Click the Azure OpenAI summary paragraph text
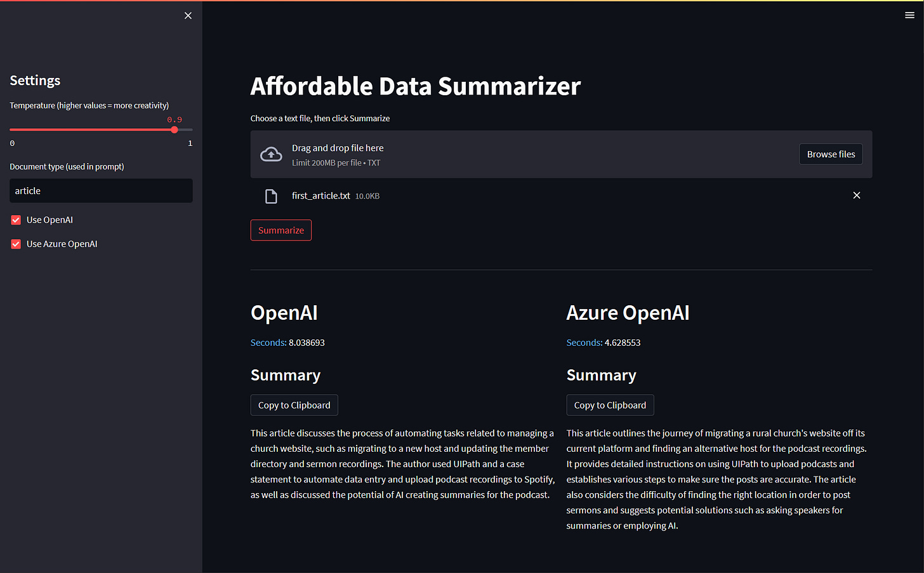Image resolution: width=924 pixels, height=573 pixels. coord(717,479)
